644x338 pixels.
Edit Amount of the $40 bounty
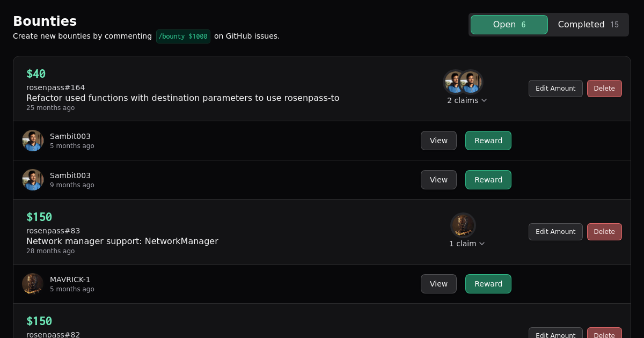pyautogui.click(x=555, y=89)
